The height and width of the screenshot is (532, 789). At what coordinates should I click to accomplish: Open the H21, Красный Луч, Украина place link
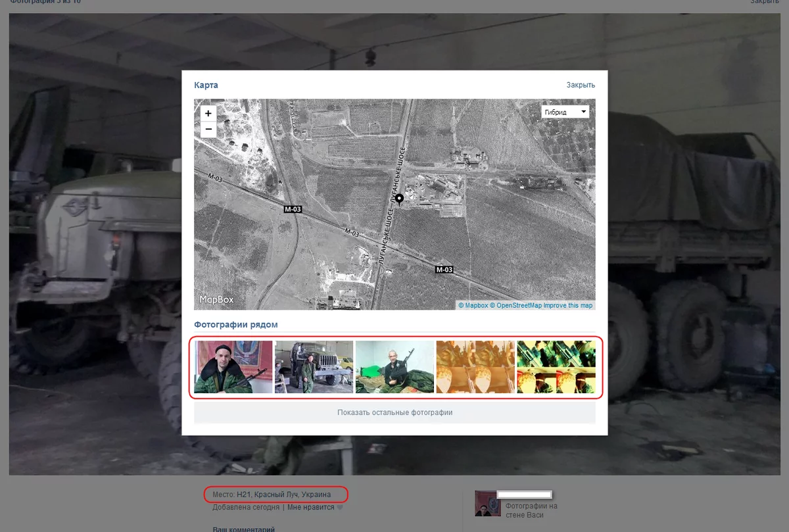coord(284,495)
